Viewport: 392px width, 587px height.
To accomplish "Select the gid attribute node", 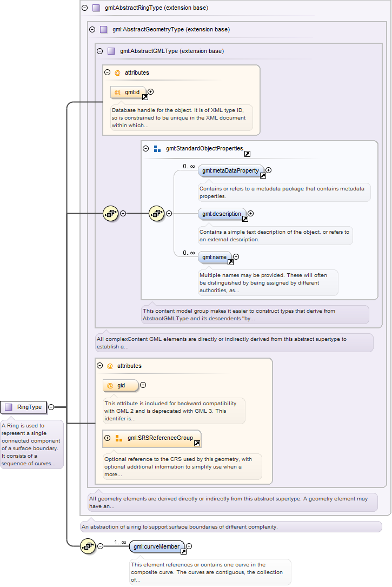I will (121, 386).
